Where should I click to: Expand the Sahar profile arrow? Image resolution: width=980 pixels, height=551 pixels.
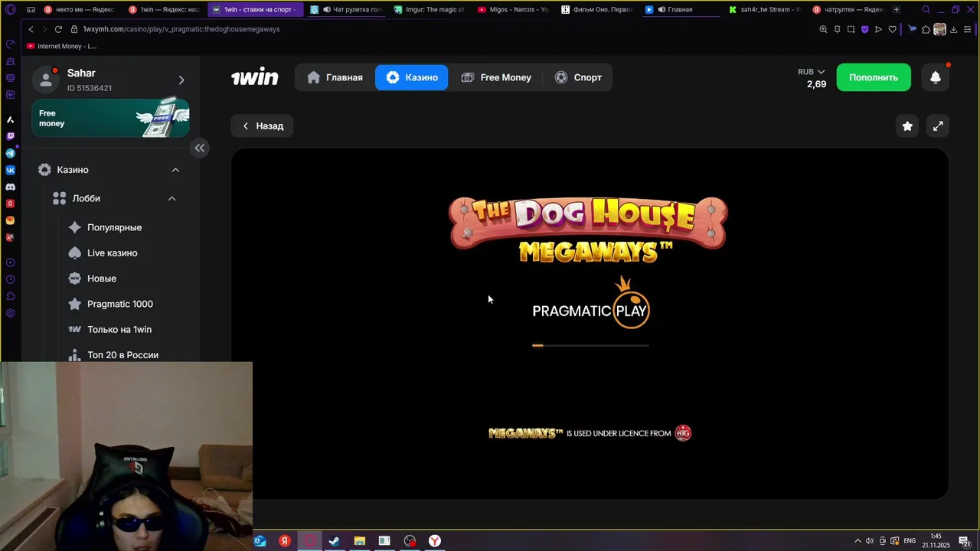pos(181,80)
